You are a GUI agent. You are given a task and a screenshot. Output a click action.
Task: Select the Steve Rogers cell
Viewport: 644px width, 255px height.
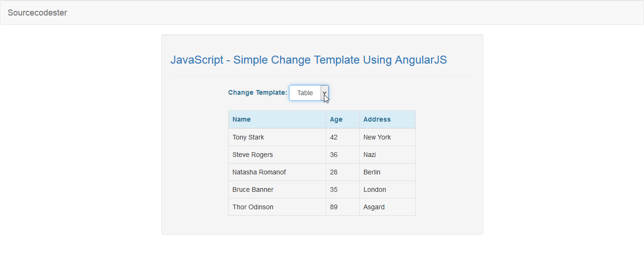point(277,155)
